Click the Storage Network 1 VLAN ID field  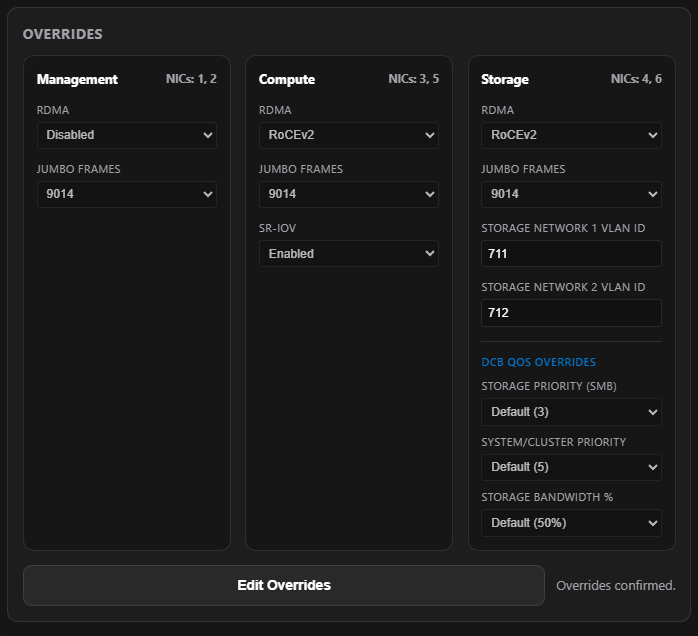click(571, 254)
